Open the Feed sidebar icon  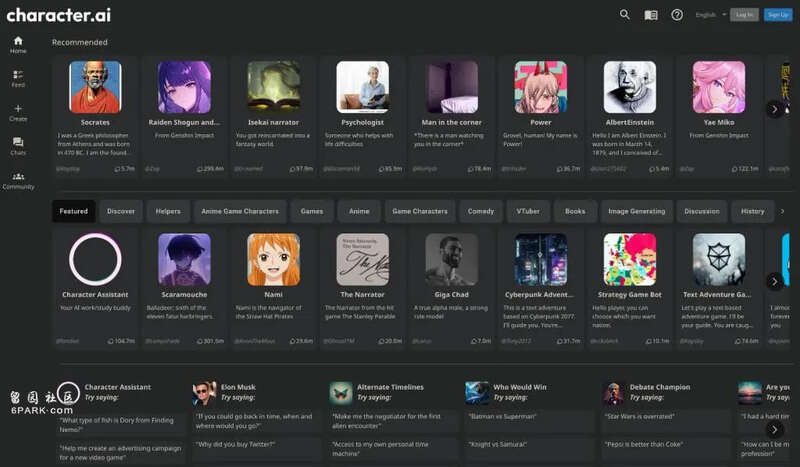pos(18,77)
